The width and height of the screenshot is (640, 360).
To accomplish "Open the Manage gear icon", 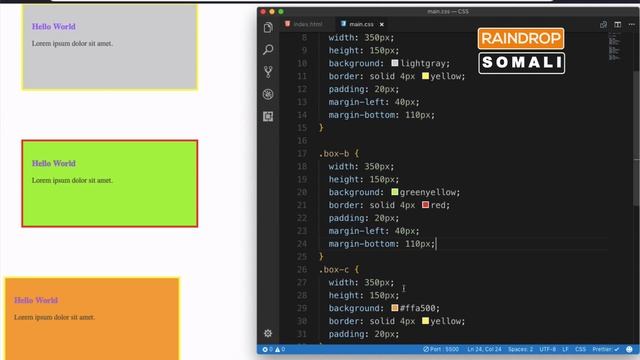I will coord(268,333).
